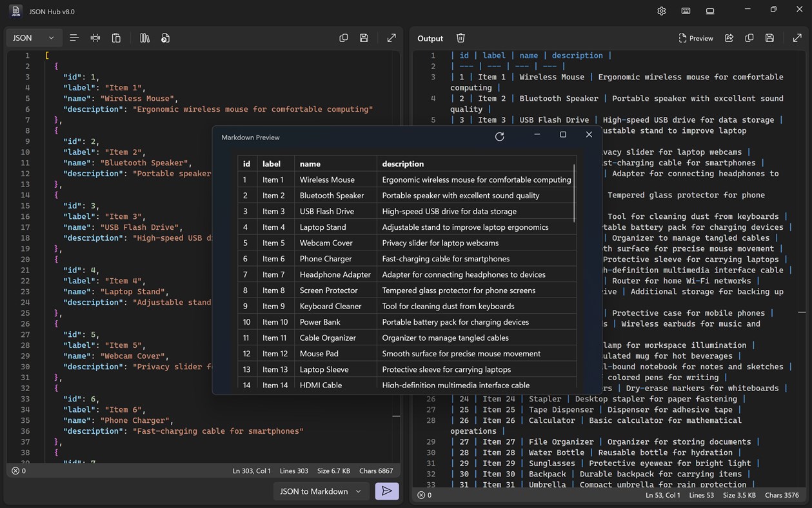Share the output using share icon
Image resolution: width=812 pixels, height=508 pixels.
coord(729,38)
